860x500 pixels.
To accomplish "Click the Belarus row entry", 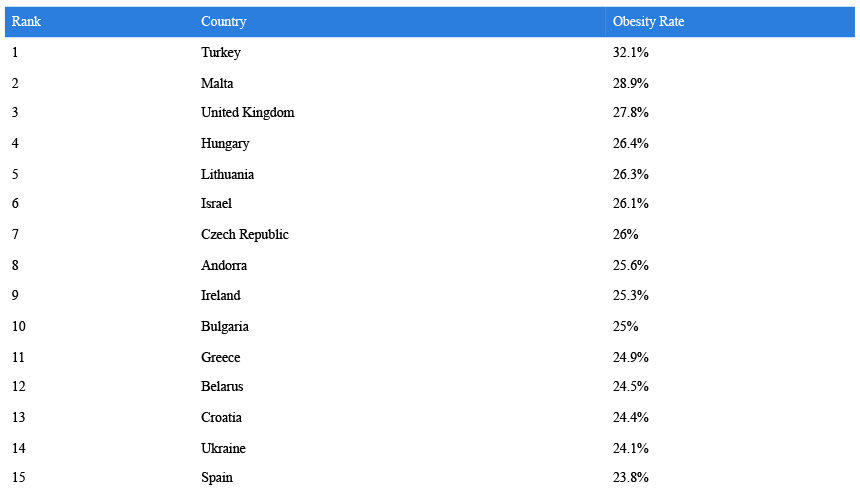I will click(x=222, y=387).
